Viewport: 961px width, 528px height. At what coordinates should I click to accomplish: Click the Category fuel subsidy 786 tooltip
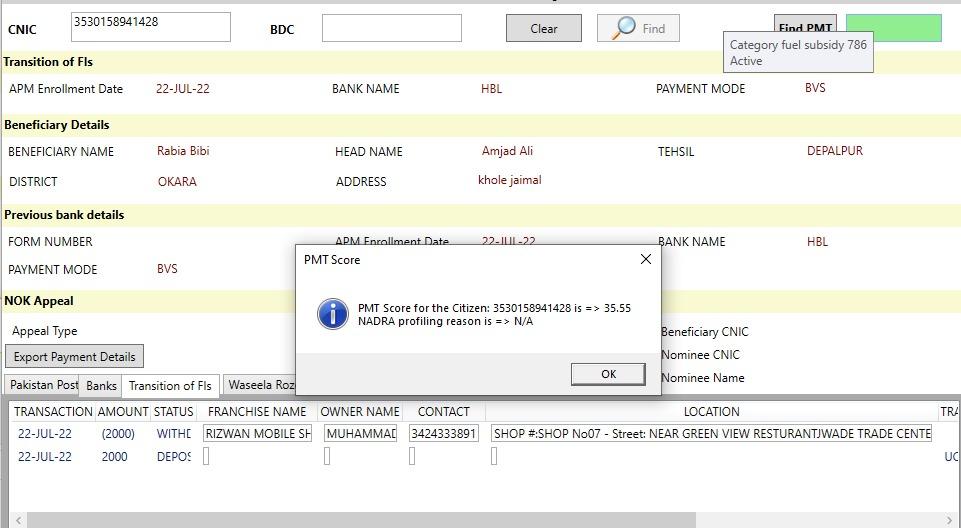pyautogui.click(x=798, y=53)
